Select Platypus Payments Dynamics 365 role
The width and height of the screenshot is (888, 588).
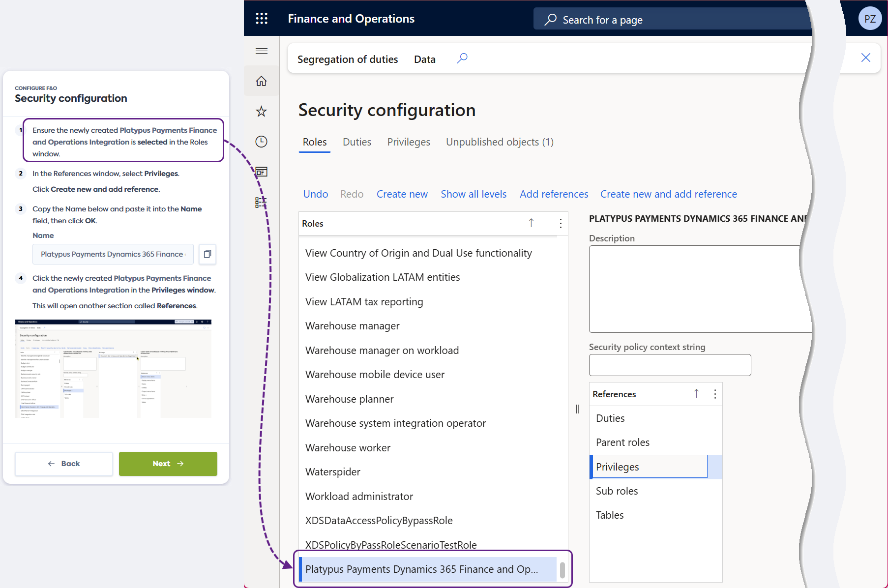pos(421,569)
